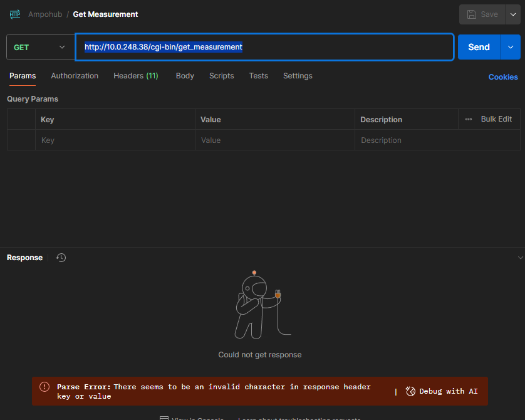The height and width of the screenshot is (420, 525).
Task: Click the Save button
Action: click(x=482, y=14)
